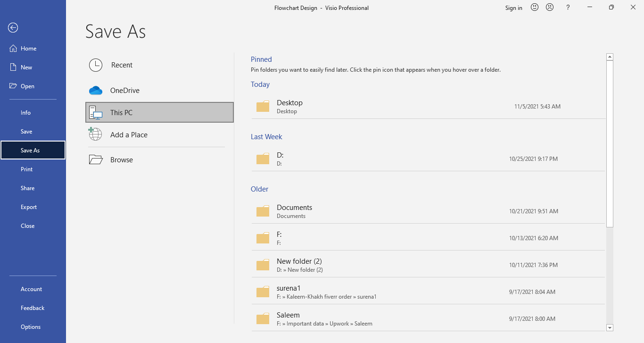
Task: Select the D: folder name
Action: tap(280, 155)
